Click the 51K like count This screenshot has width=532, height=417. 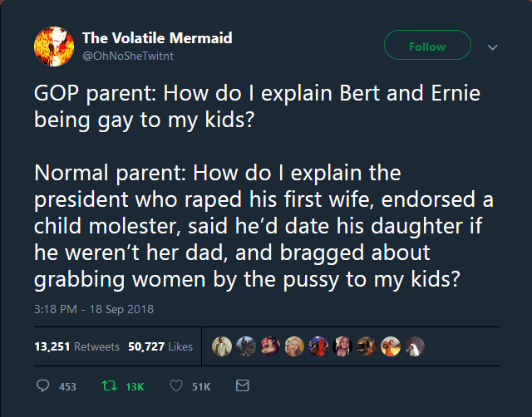[200, 387]
